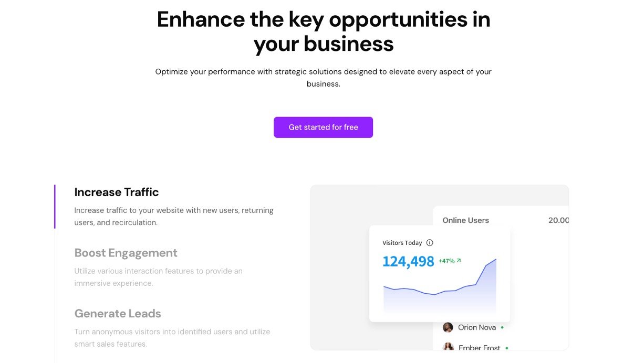Select the Increase Traffic tab heading

pyautogui.click(x=117, y=192)
